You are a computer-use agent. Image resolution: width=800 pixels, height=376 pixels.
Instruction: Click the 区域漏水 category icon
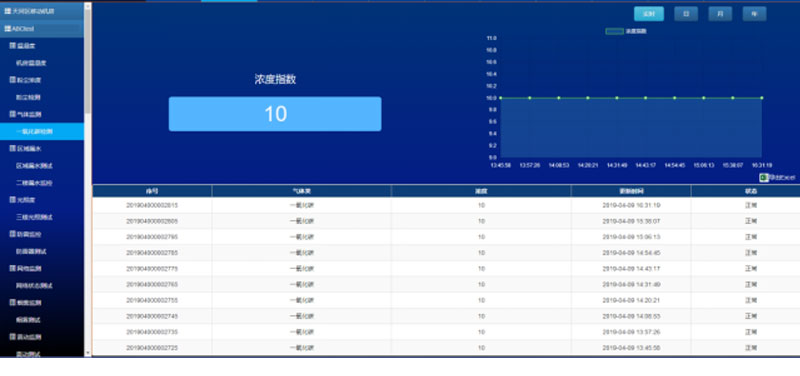point(13,148)
